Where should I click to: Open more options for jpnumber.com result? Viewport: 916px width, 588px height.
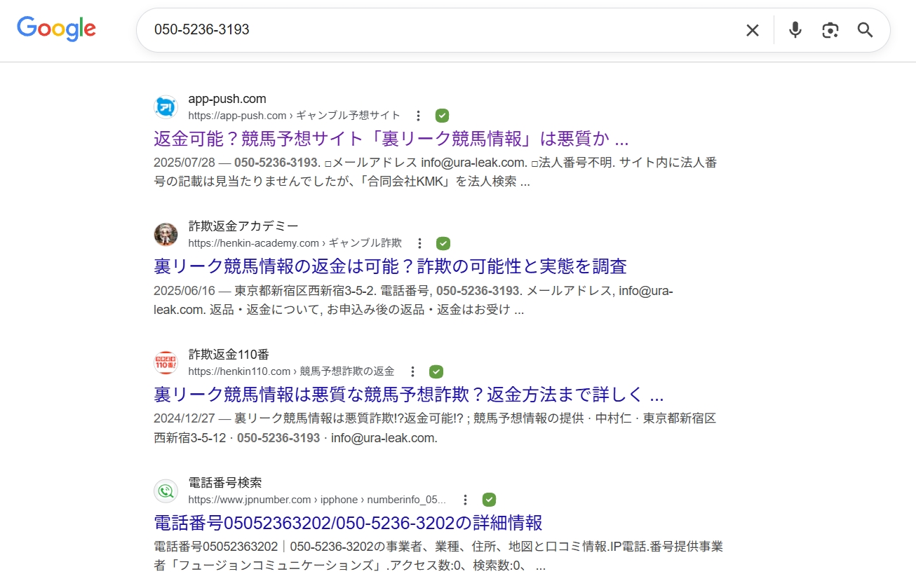coord(465,500)
